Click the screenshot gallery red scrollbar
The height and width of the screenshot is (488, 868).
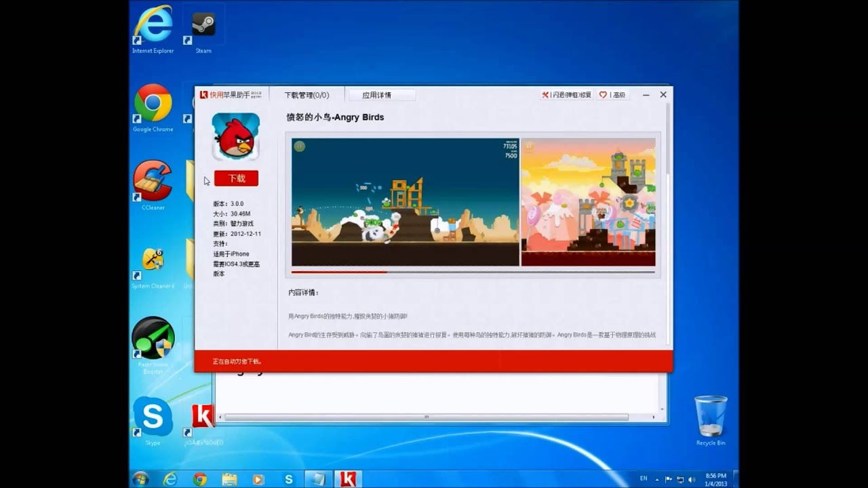[339, 272]
